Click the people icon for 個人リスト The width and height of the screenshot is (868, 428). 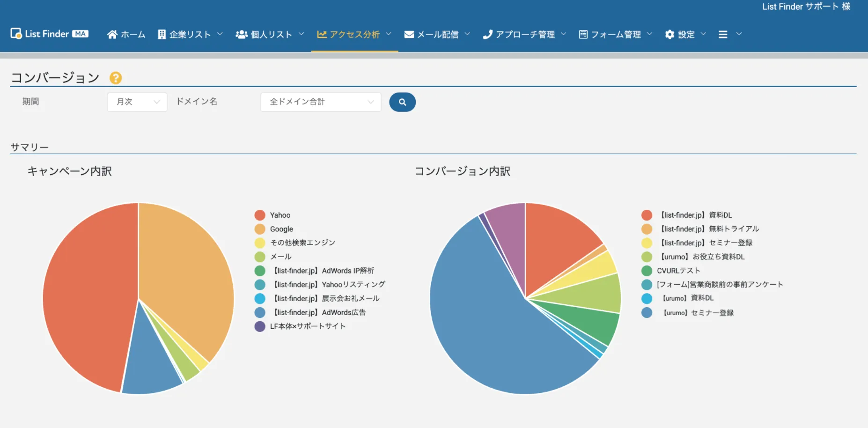coord(241,34)
